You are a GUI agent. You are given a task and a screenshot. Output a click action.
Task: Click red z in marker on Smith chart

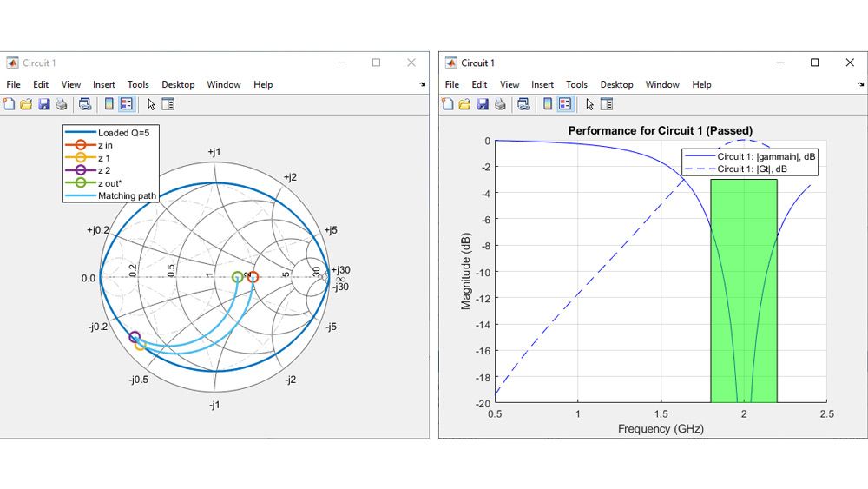click(253, 277)
